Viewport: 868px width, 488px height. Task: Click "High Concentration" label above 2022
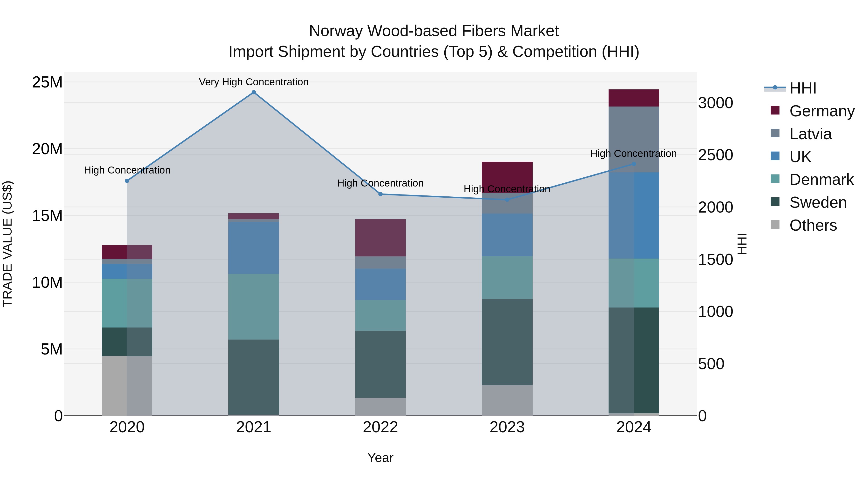coord(380,183)
